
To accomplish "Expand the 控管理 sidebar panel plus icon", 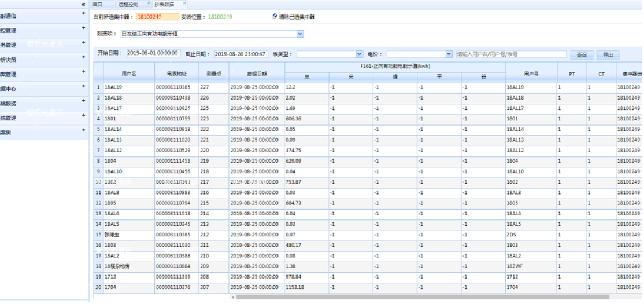I will click(x=83, y=28).
